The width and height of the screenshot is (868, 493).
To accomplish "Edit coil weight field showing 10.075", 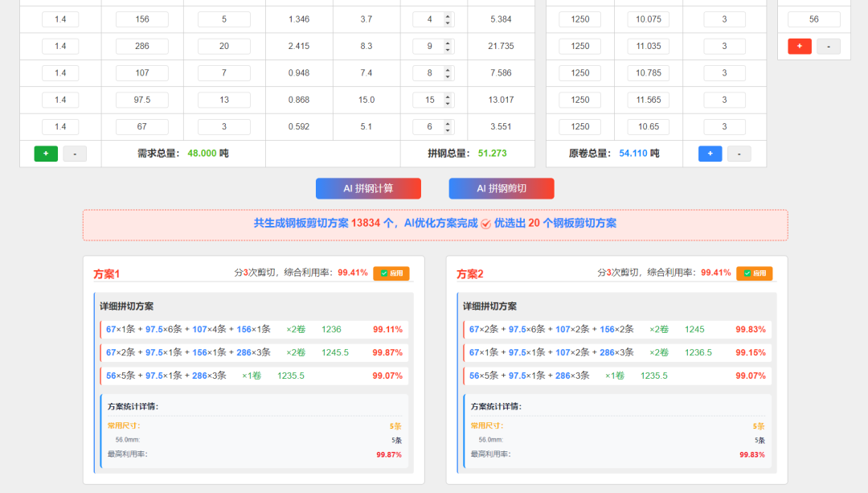I will pos(649,19).
